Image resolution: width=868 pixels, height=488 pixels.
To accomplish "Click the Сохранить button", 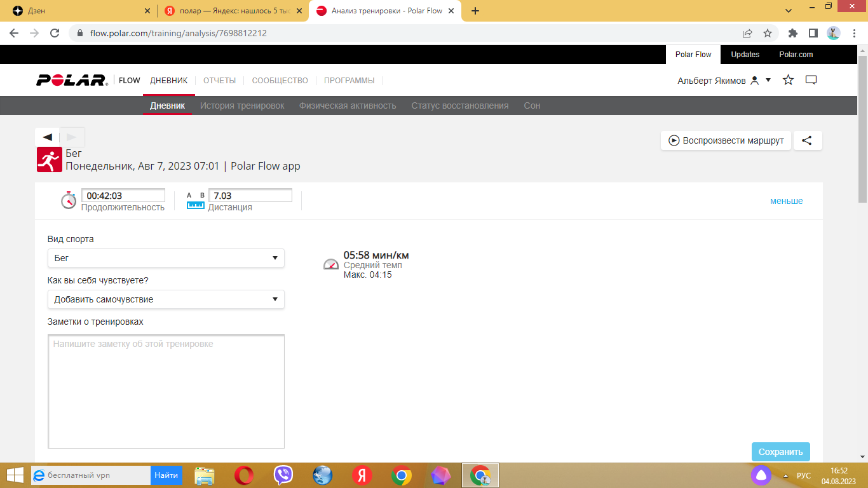I will (x=781, y=452).
